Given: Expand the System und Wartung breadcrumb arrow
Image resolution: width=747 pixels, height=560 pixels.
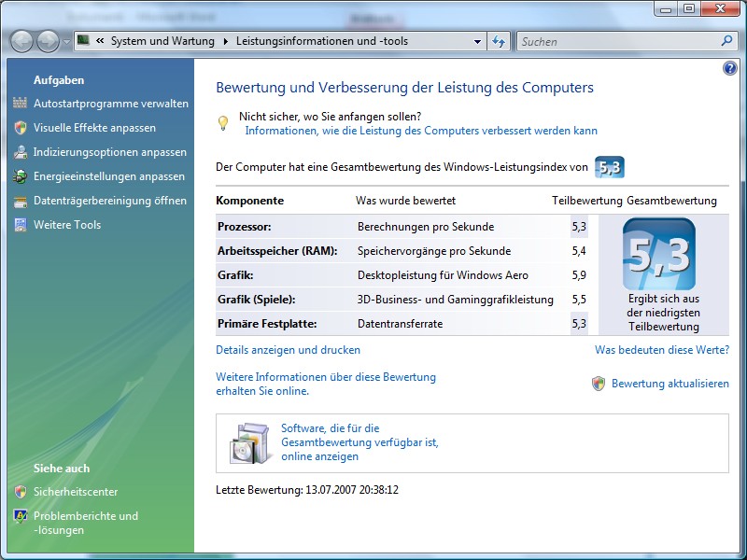Looking at the screenshot, I should [x=225, y=41].
